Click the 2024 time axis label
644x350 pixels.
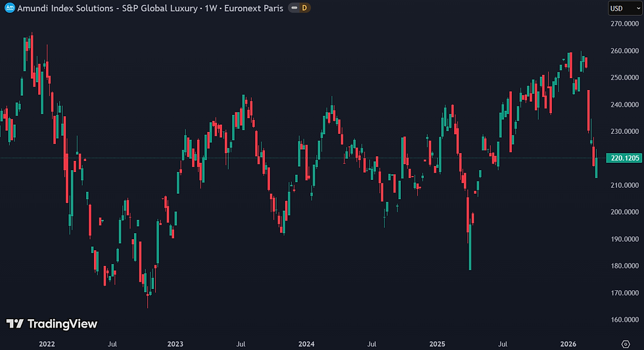click(306, 344)
